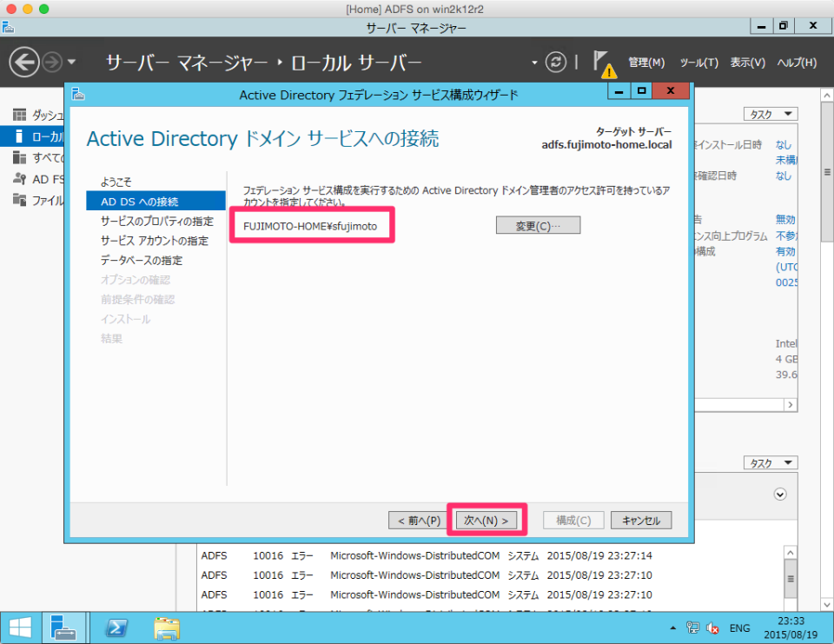Click the Windows Start button
This screenshot has height=644, width=834.
(x=19, y=627)
